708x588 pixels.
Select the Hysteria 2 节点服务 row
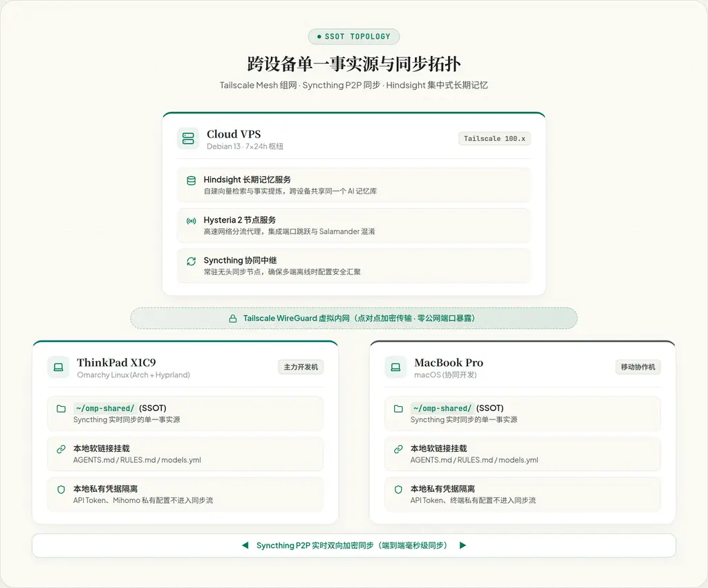coord(353,226)
